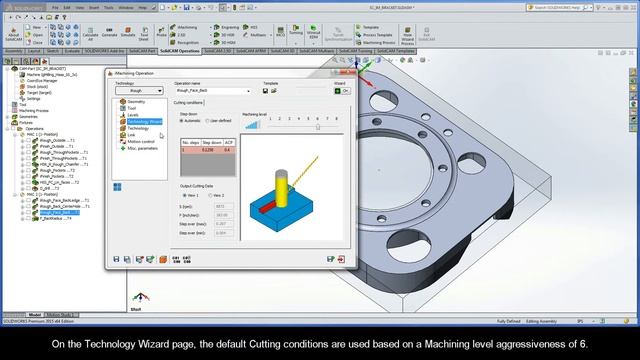This screenshot has height=360, width=640.
Task: Select the View 1 radio button
Action: [x=184, y=196]
